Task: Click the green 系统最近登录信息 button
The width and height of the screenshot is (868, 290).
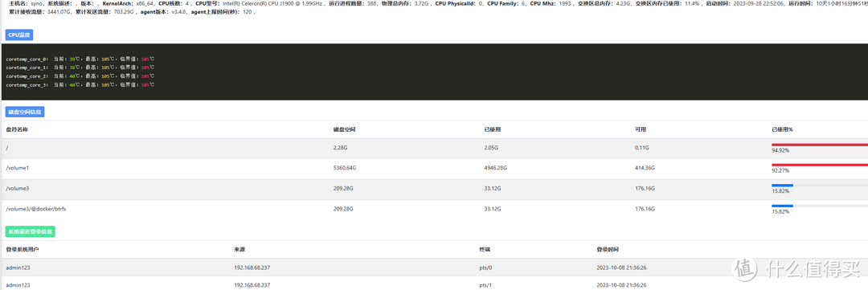Action: click(x=30, y=232)
